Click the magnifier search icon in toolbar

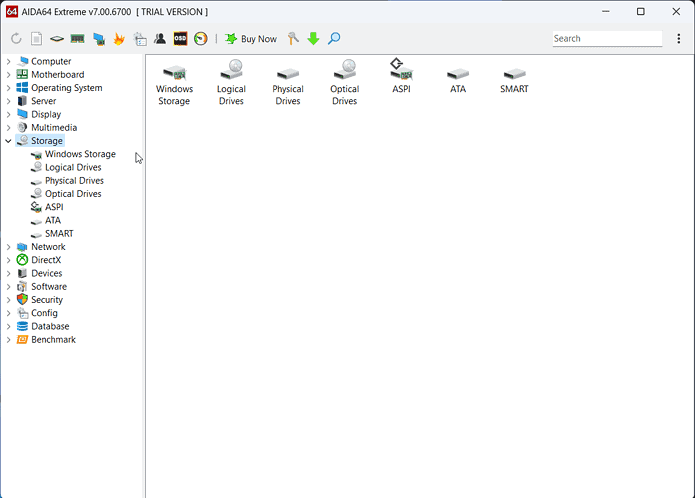pyautogui.click(x=334, y=39)
